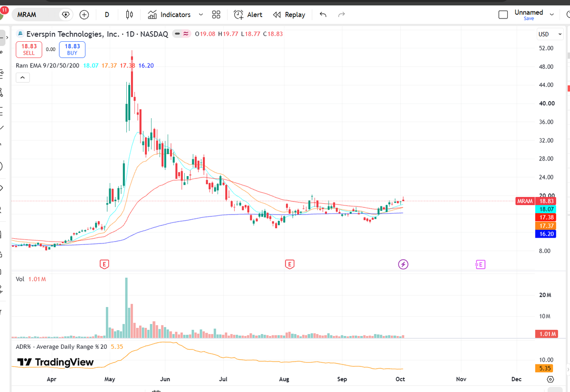The width and height of the screenshot is (570, 392).
Task: Click the gray dash market status indicator
Action: click(x=177, y=34)
